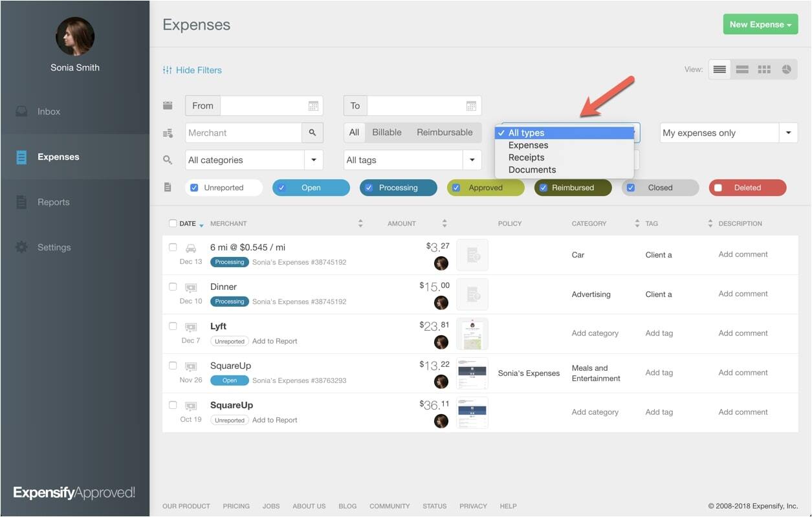Select Receipts from the types dropdown

pos(526,157)
